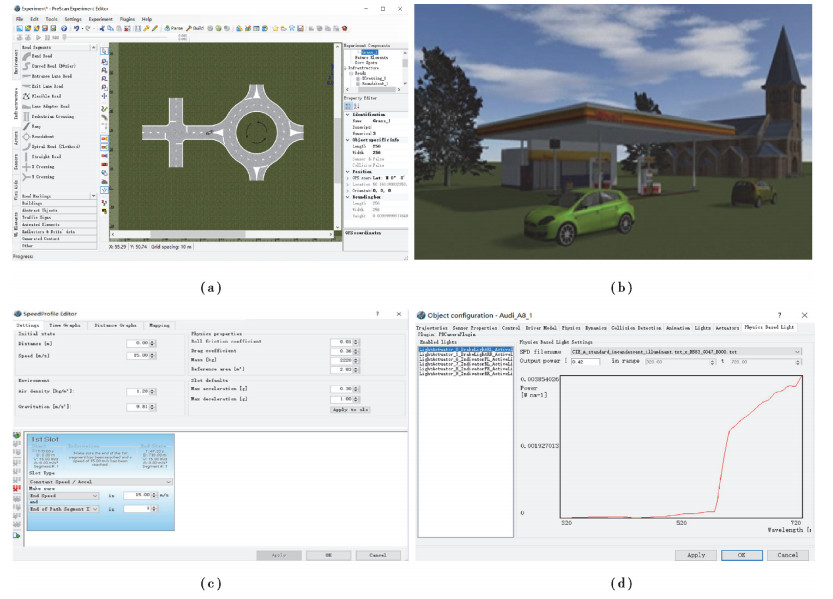The width and height of the screenshot is (833, 599).
Task: Click the Output power input field
Action: pyautogui.click(x=584, y=362)
